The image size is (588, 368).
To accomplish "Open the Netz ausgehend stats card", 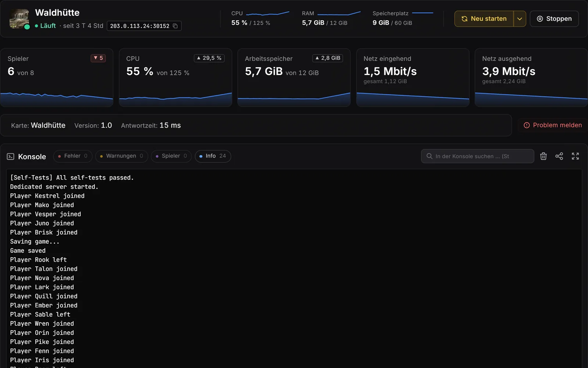I will tap(531, 78).
